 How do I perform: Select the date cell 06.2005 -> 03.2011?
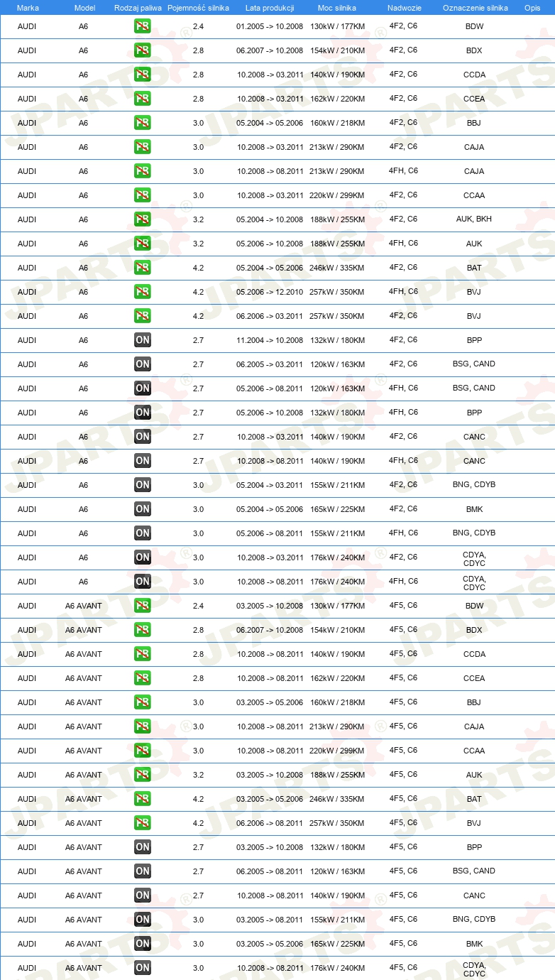coord(270,365)
